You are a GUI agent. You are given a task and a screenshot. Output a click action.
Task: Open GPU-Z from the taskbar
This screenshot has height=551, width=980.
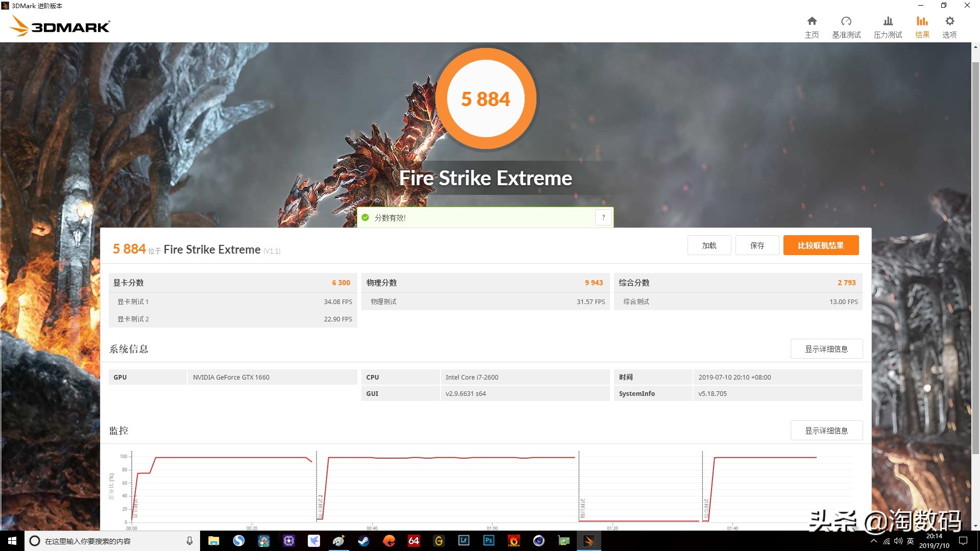click(563, 541)
